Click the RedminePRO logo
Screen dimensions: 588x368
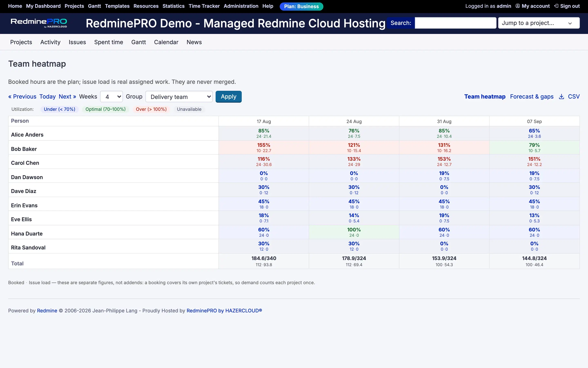[39, 23]
